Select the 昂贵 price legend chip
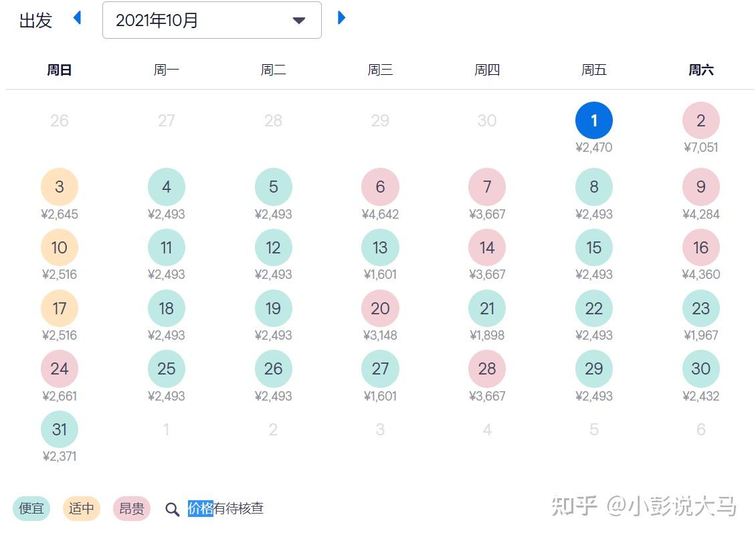756x537 pixels. (131, 508)
